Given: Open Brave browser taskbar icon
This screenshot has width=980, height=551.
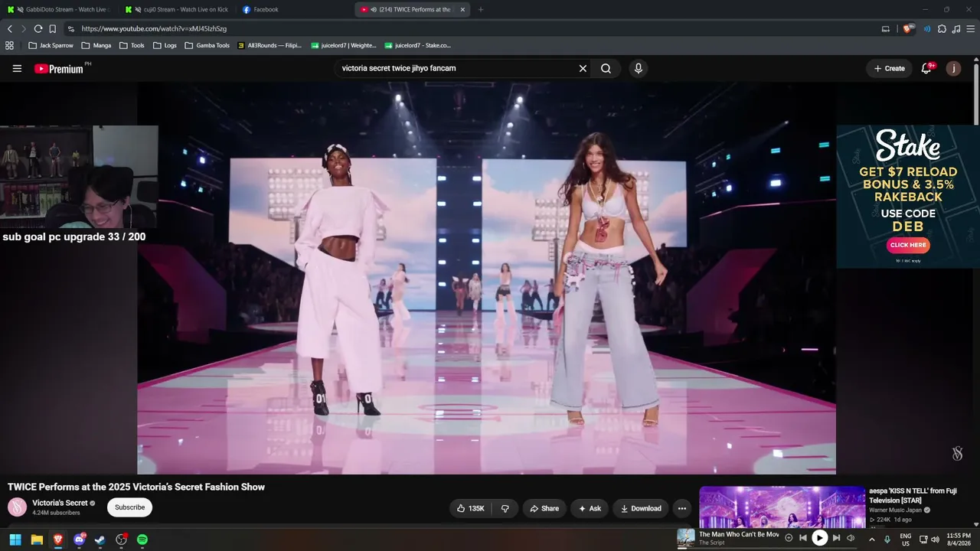Looking at the screenshot, I should tap(58, 540).
